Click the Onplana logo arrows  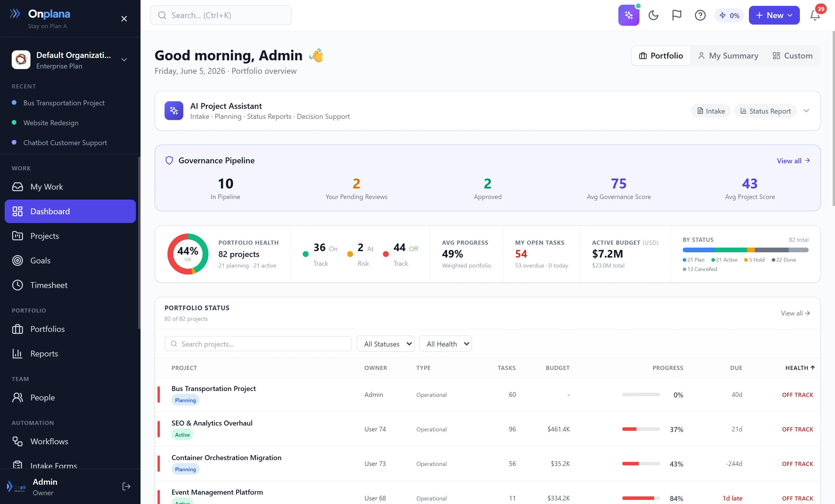point(15,13)
